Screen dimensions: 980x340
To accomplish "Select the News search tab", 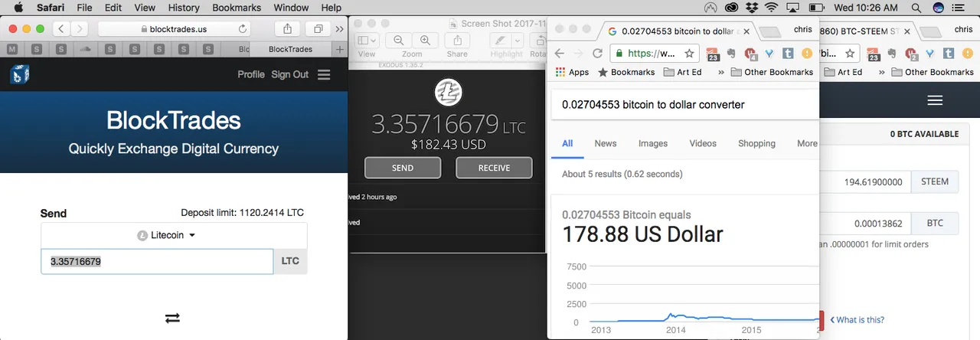I will [605, 143].
